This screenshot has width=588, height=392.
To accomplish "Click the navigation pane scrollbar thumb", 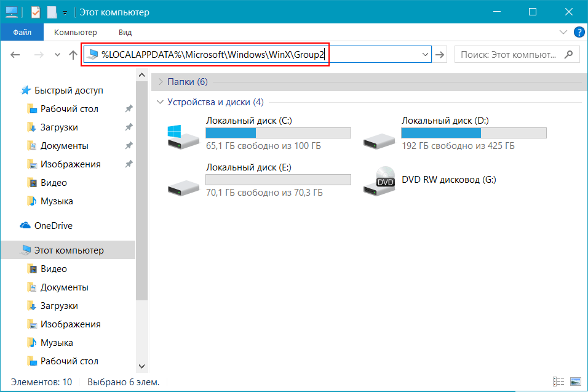I will point(141,191).
